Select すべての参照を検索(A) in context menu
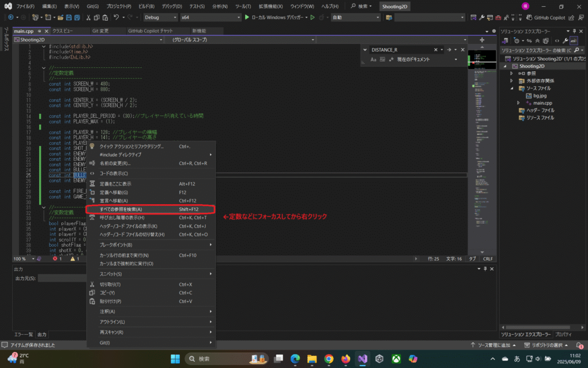The image size is (588, 368). point(150,209)
